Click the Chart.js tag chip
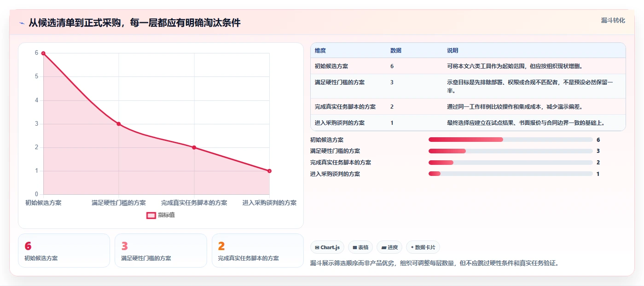The height and width of the screenshot is (286, 644). click(x=327, y=247)
